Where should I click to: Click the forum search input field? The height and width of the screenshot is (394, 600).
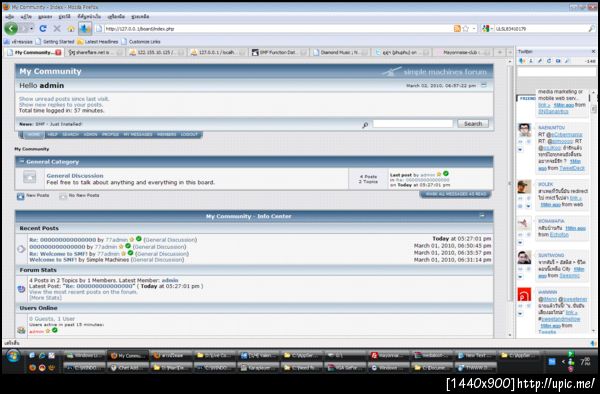(413, 124)
